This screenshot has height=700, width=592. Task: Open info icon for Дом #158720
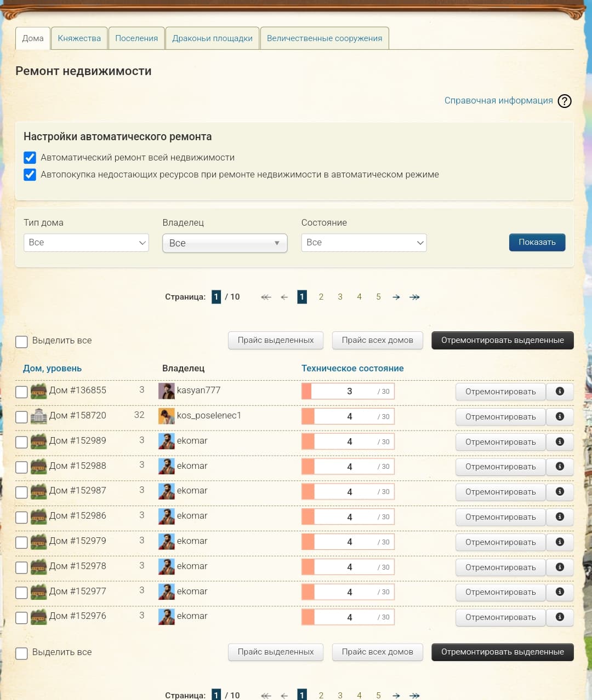[x=560, y=416]
